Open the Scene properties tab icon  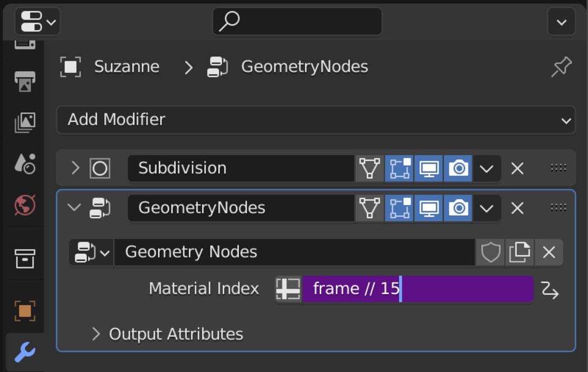[x=24, y=164]
